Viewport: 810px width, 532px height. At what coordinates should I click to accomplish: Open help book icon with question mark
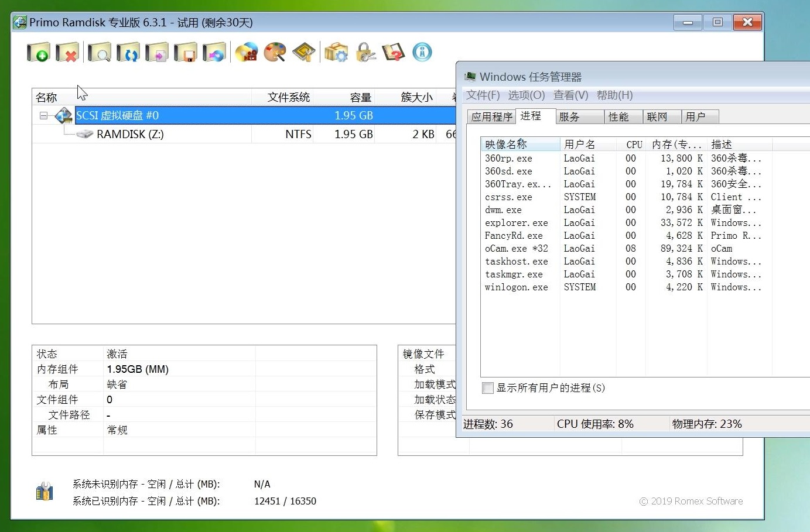394,52
